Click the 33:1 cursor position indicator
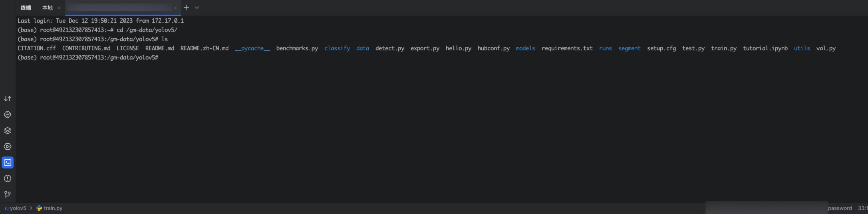This screenshot has height=214, width=868. [x=863, y=208]
